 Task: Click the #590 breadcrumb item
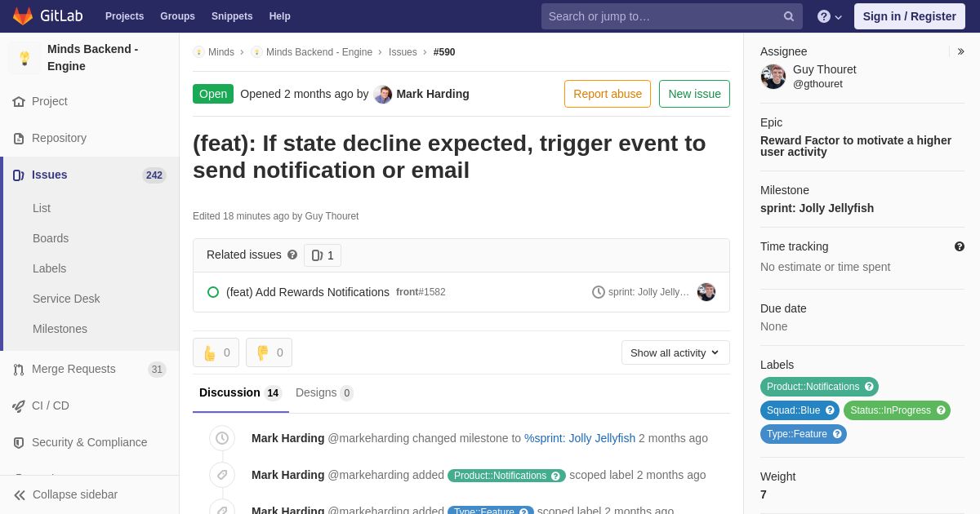[x=444, y=52]
